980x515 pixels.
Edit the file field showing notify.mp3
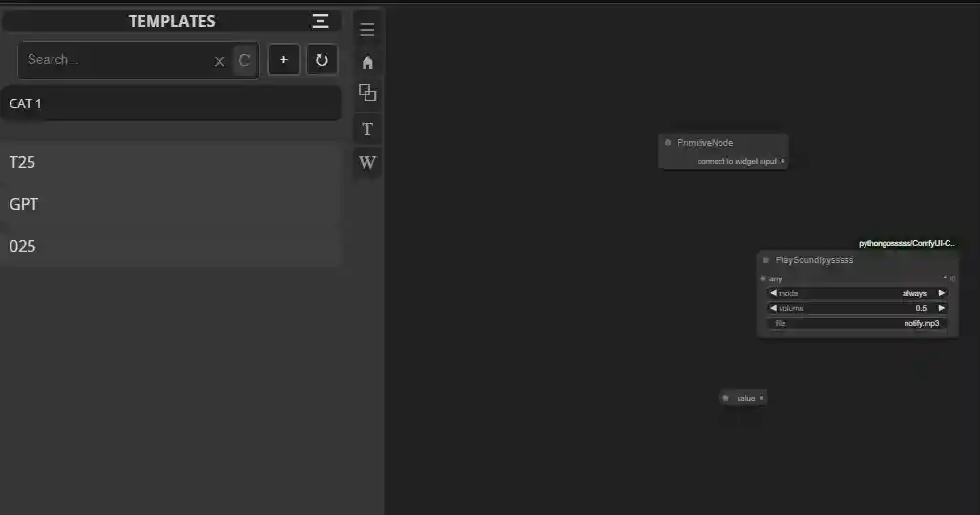pyautogui.click(x=858, y=323)
